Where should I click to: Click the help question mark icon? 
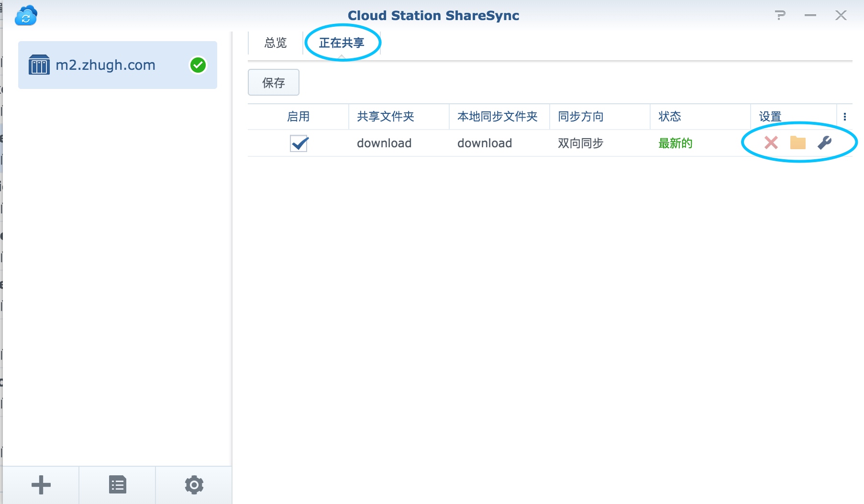pyautogui.click(x=780, y=15)
